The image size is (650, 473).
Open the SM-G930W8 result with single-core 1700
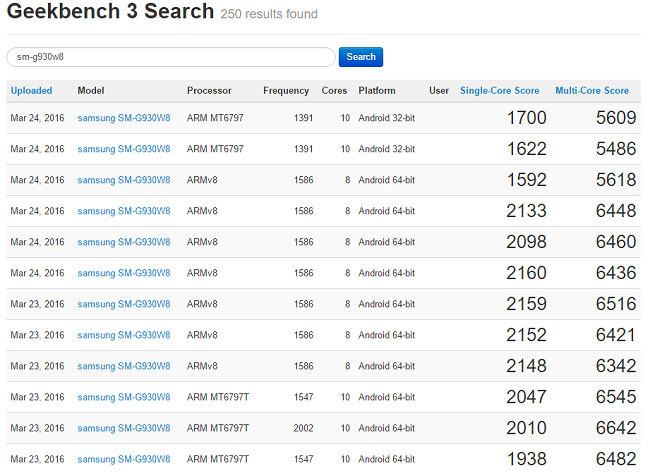click(x=124, y=118)
